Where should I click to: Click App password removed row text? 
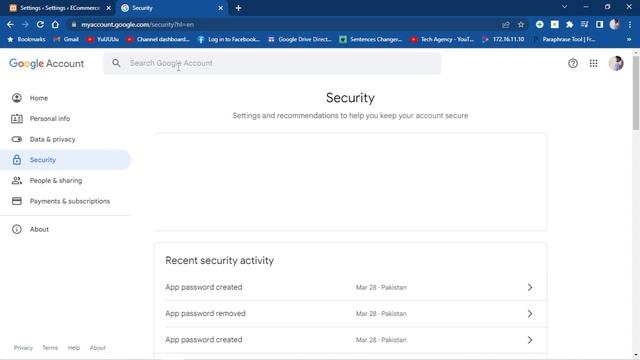click(x=205, y=313)
